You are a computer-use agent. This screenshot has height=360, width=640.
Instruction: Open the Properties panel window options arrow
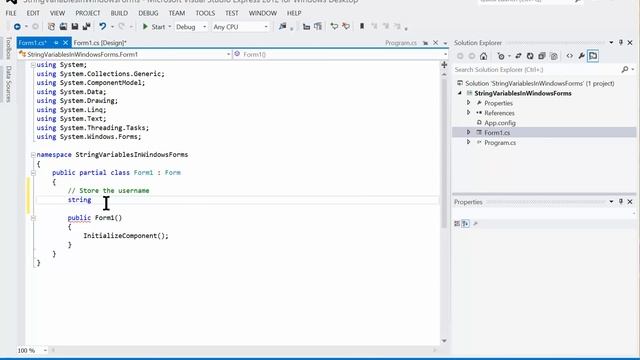pyautogui.click(x=611, y=202)
